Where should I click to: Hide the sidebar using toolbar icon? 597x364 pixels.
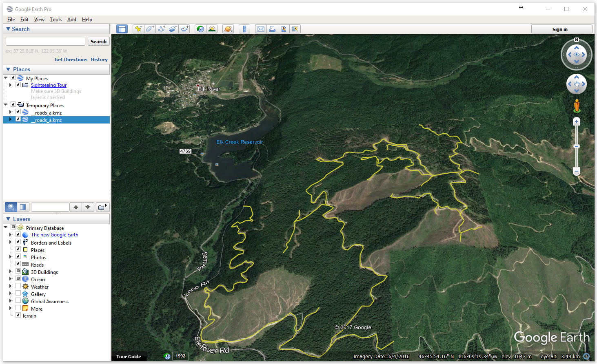coord(122,29)
